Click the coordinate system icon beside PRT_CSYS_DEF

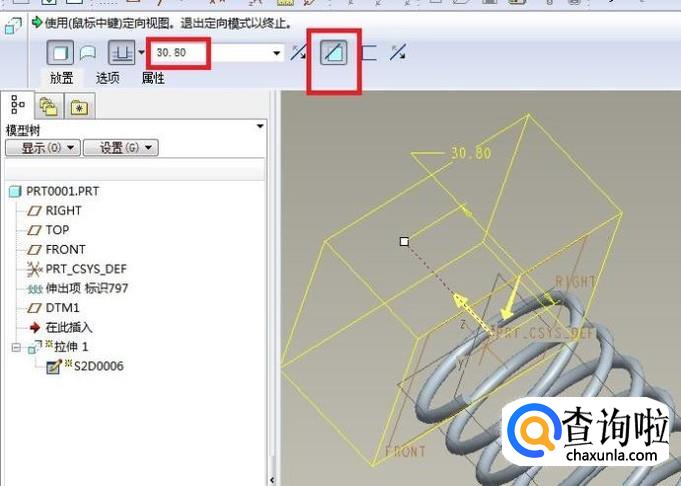tap(34, 269)
